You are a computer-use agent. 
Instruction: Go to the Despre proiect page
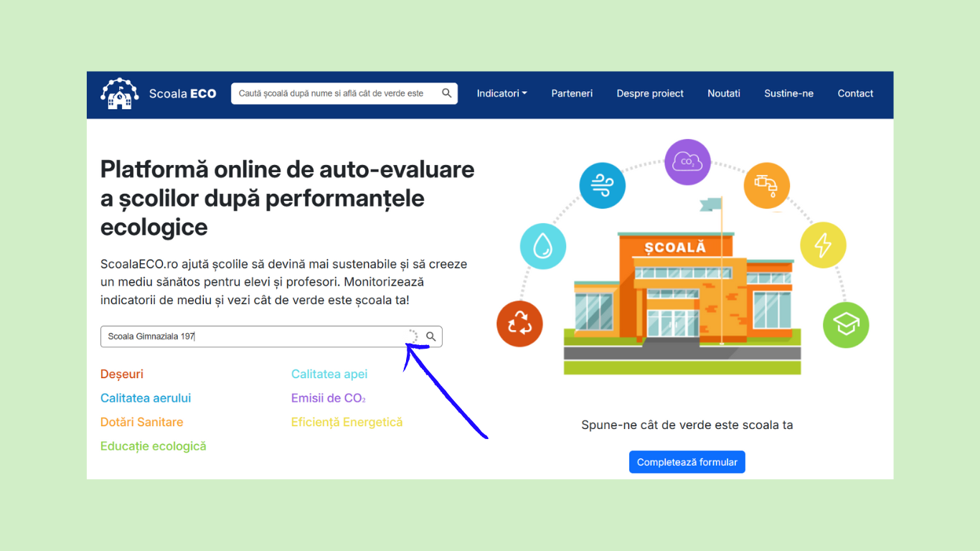click(x=650, y=93)
